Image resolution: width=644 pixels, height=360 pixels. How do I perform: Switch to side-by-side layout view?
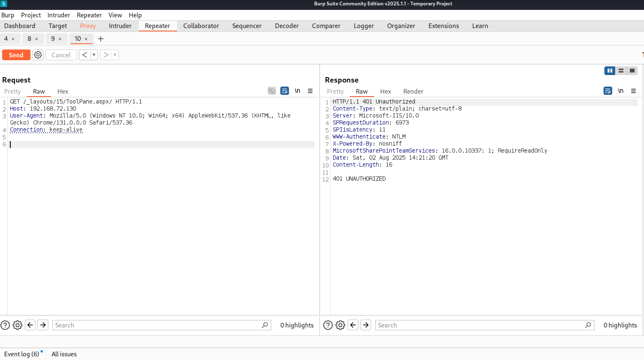[x=610, y=71]
